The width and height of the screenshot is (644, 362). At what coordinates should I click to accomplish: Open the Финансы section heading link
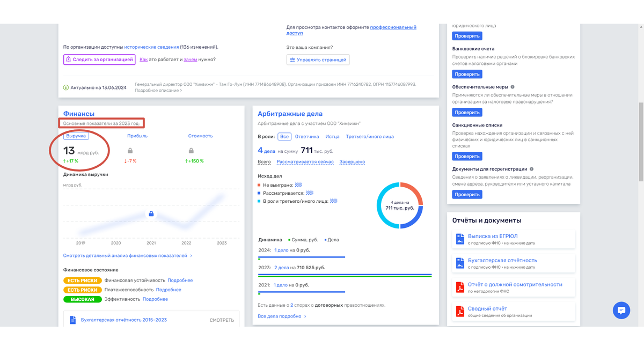(79, 114)
